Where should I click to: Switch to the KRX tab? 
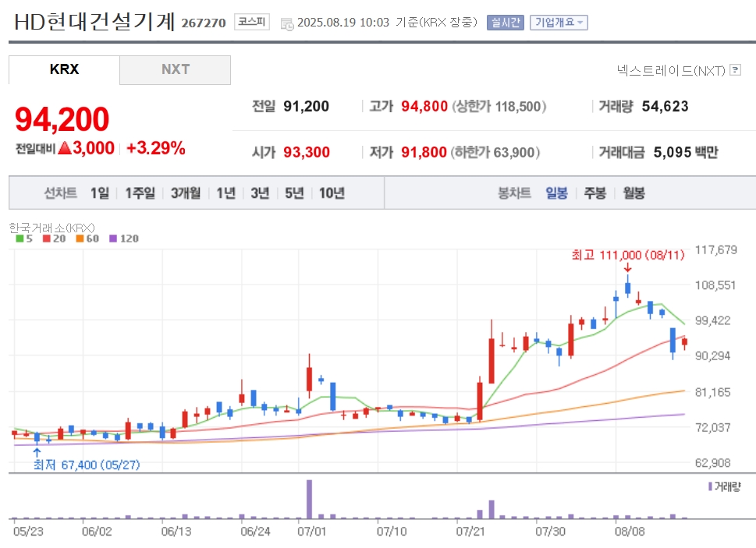coord(64,70)
